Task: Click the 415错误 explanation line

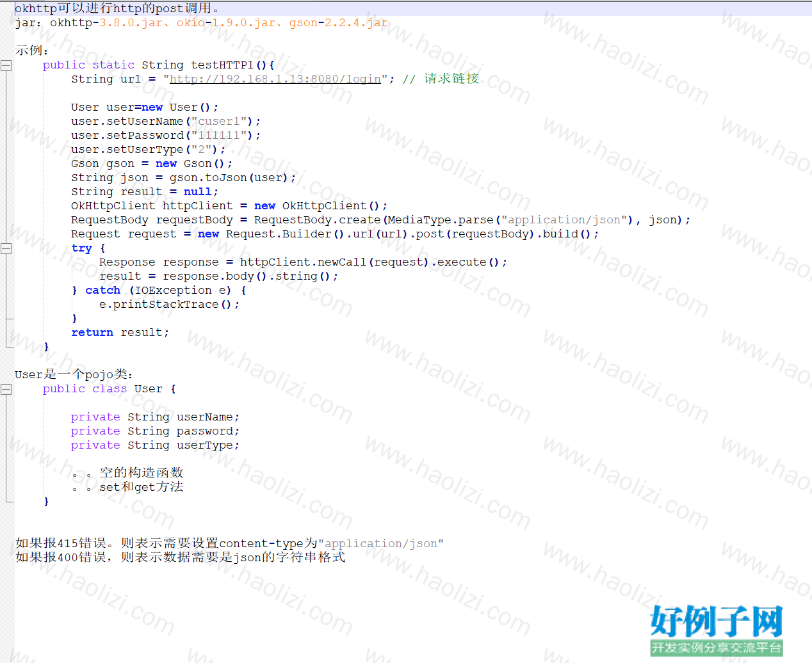Action: [x=230, y=543]
